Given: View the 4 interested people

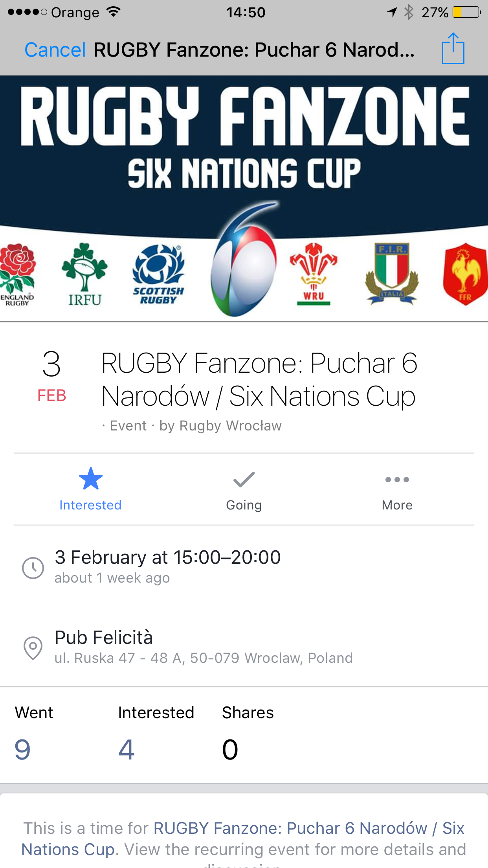Looking at the screenshot, I should 127,749.
